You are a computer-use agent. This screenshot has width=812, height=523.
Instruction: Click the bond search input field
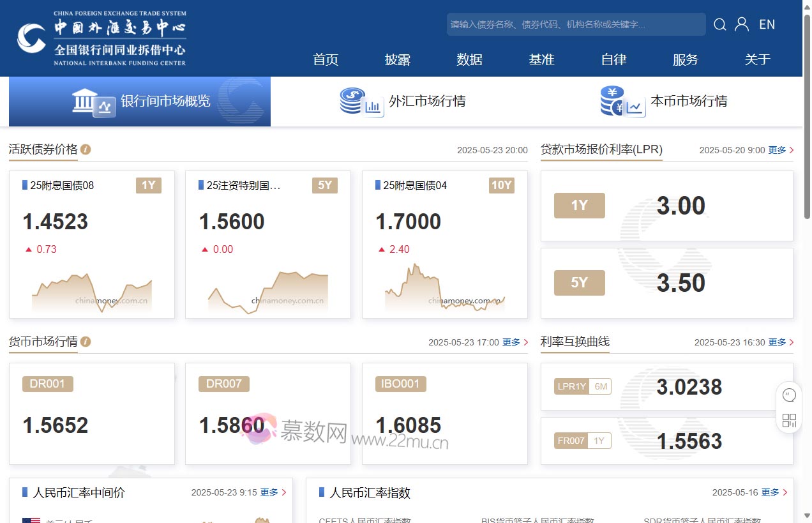575,24
